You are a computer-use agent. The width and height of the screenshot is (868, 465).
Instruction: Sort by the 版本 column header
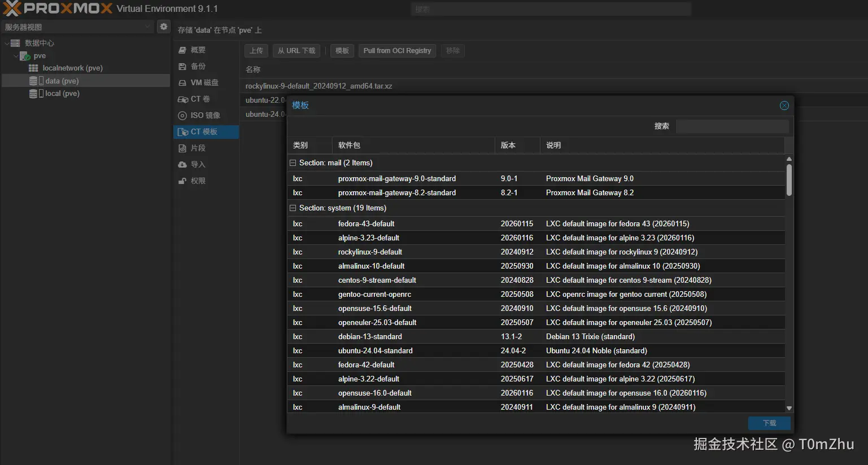point(517,146)
